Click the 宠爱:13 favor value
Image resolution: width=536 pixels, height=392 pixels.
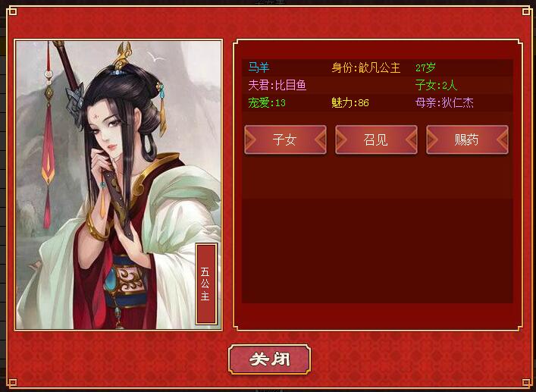[267, 102]
